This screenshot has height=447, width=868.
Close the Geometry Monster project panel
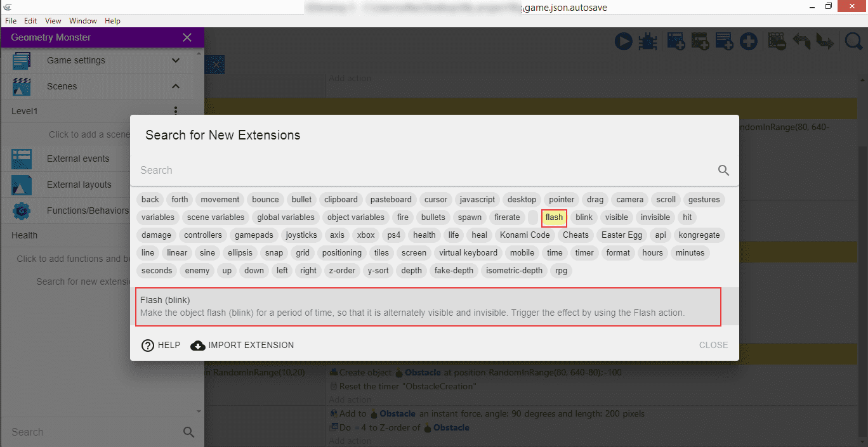(x=187, y=37)
